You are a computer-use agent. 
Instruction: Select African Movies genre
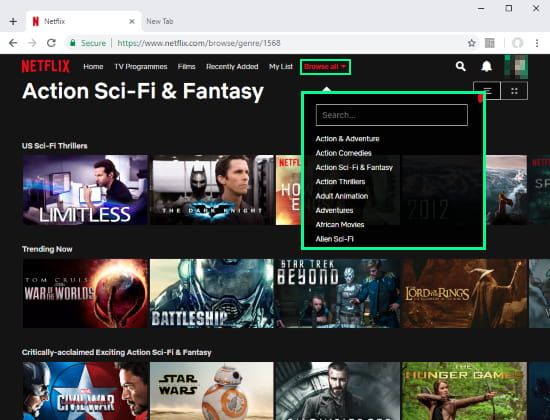pyautogui.click(x=340, y=225)
